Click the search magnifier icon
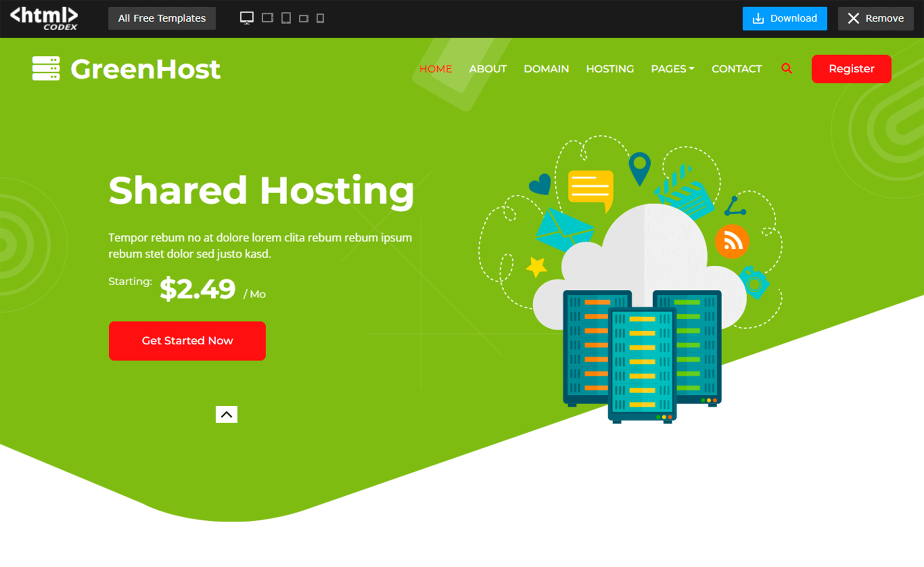The height and width of the screenshot is (567, 924). coord(787,69)
